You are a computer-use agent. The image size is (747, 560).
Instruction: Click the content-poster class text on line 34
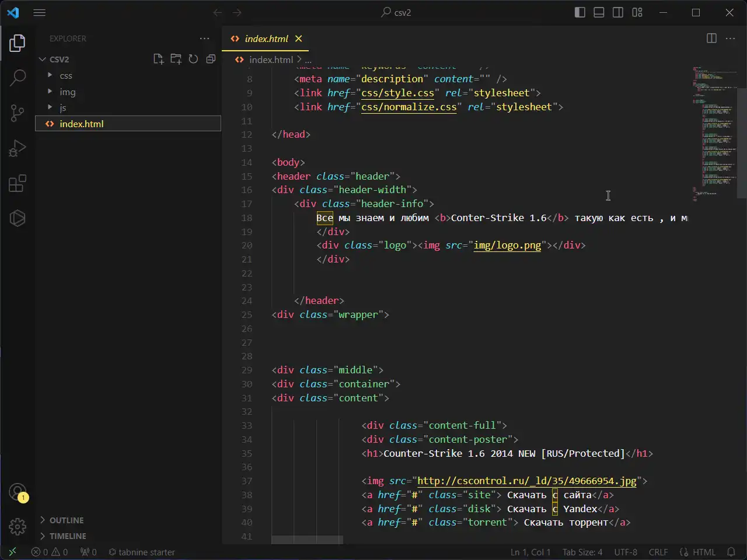pyautogui.click(x=468, y=439)
